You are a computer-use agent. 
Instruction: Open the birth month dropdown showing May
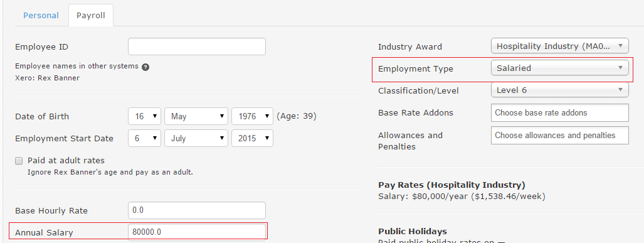[x=196, y=116]
